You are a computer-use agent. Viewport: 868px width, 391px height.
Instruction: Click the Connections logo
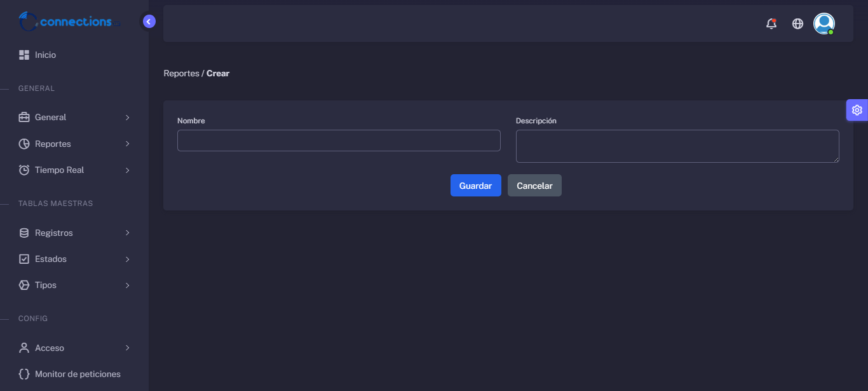69,22
